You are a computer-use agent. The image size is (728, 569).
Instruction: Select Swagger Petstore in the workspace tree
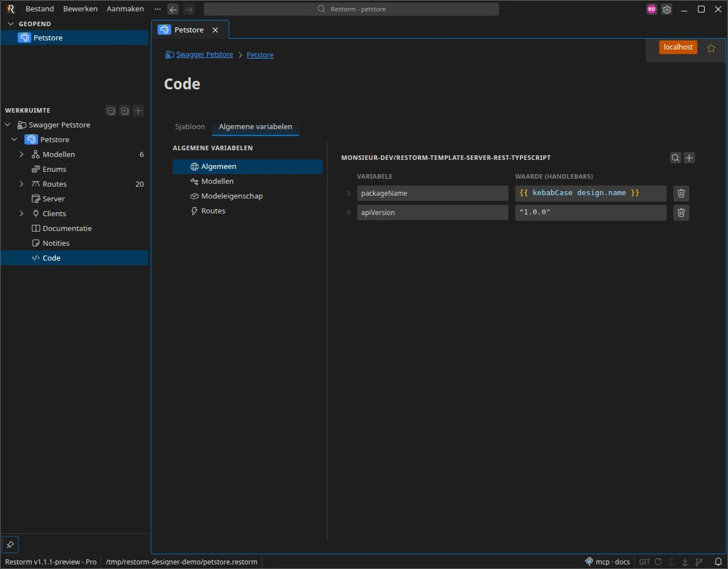pyautogui.click(x=75, y=125)
